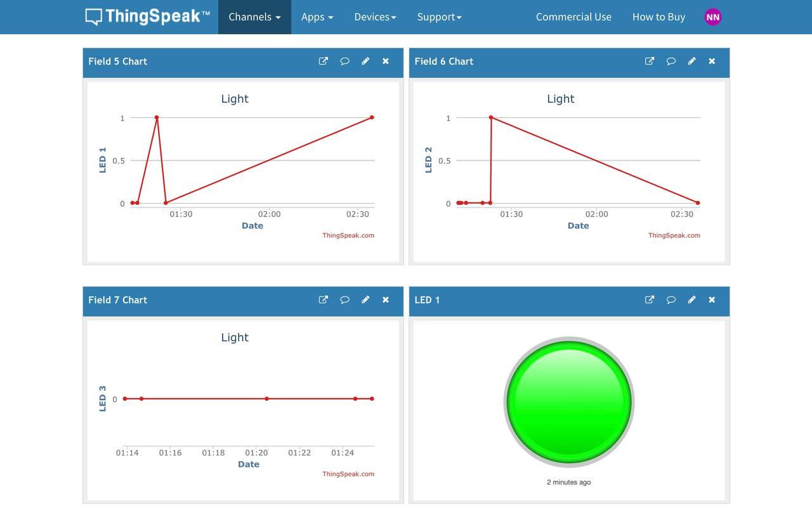Edit the Field 7 Chart settings

point(365,299)
